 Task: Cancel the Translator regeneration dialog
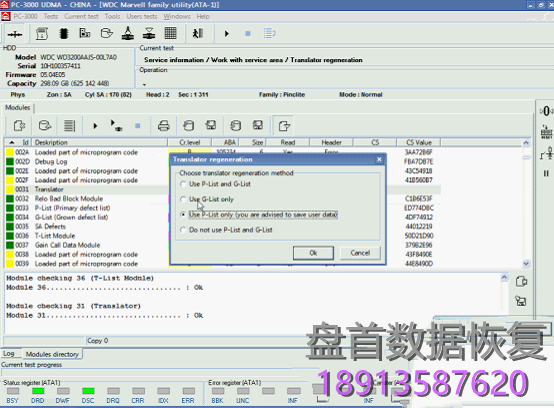360,253
